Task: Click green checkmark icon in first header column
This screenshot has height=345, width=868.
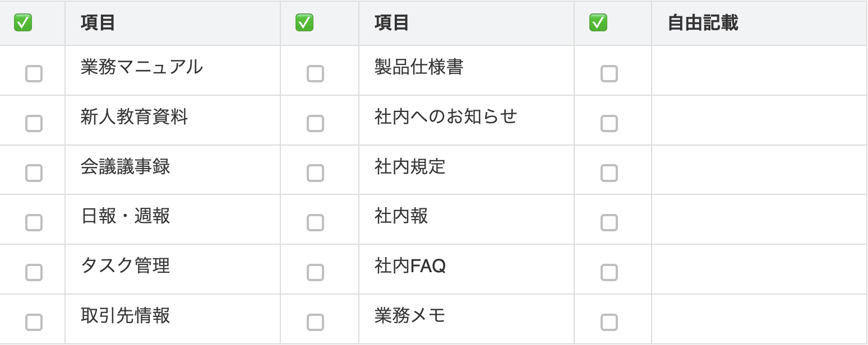Action: click(23, 23)
